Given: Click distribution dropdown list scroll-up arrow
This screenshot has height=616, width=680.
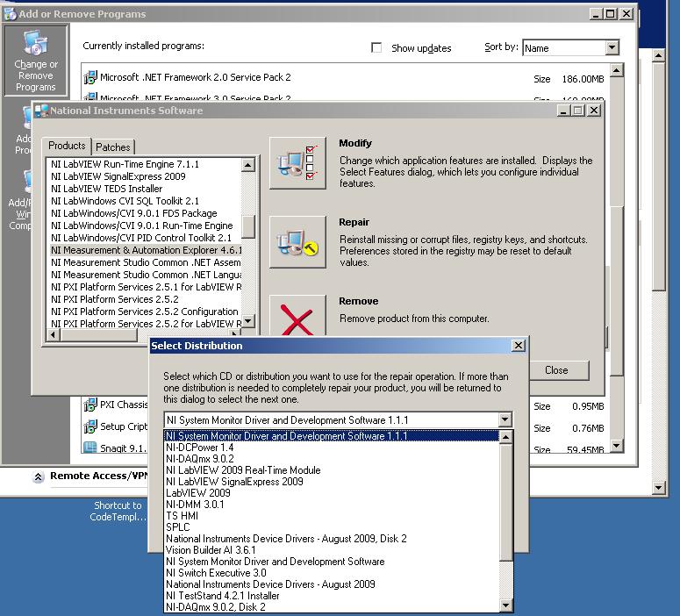Looking at the screenshot, I should [x=505, y=437].
